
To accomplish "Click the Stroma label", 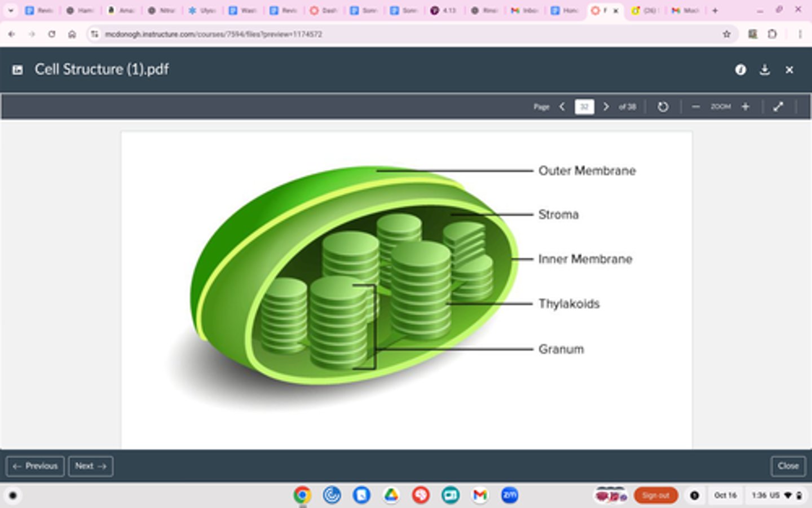I will (558, 215).
